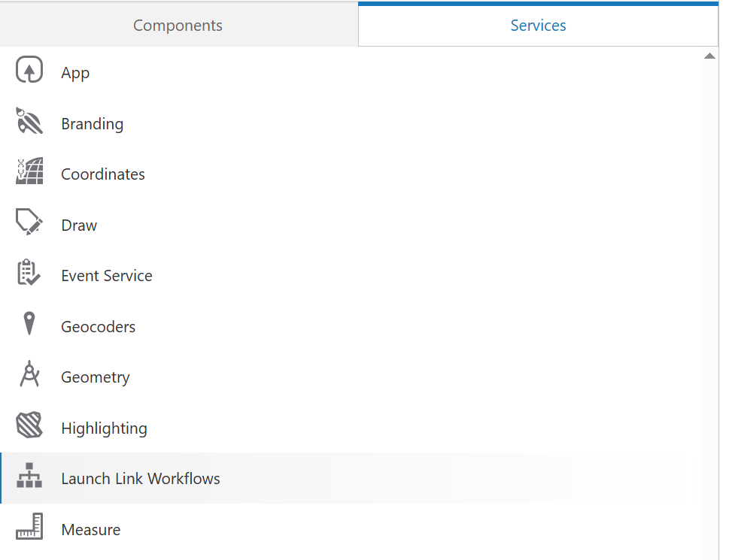This screenshot has height=560, width=732.
Task: Click the Geocoders map pin icon
Action: click(x=29, y=325)
